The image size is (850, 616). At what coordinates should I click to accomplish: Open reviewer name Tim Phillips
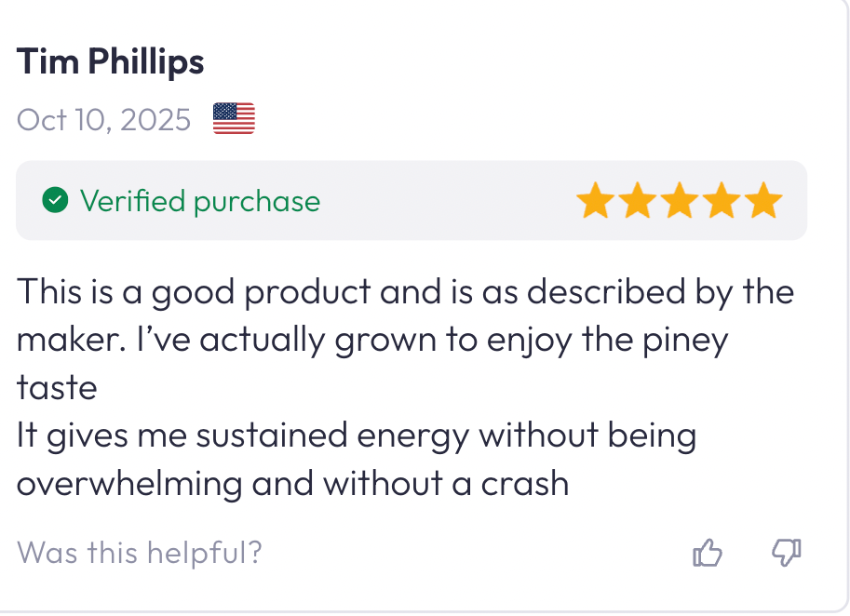point(111,62)
